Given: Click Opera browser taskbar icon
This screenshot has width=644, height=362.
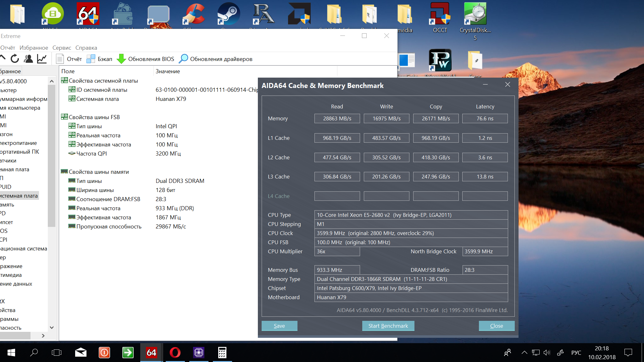Looking at the screenshot, I should pos(175,353).
